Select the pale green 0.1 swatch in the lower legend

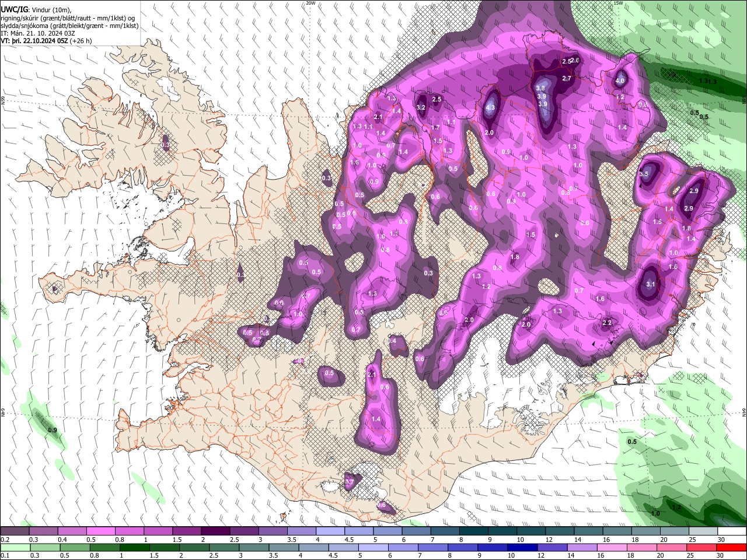coord(15,548)
